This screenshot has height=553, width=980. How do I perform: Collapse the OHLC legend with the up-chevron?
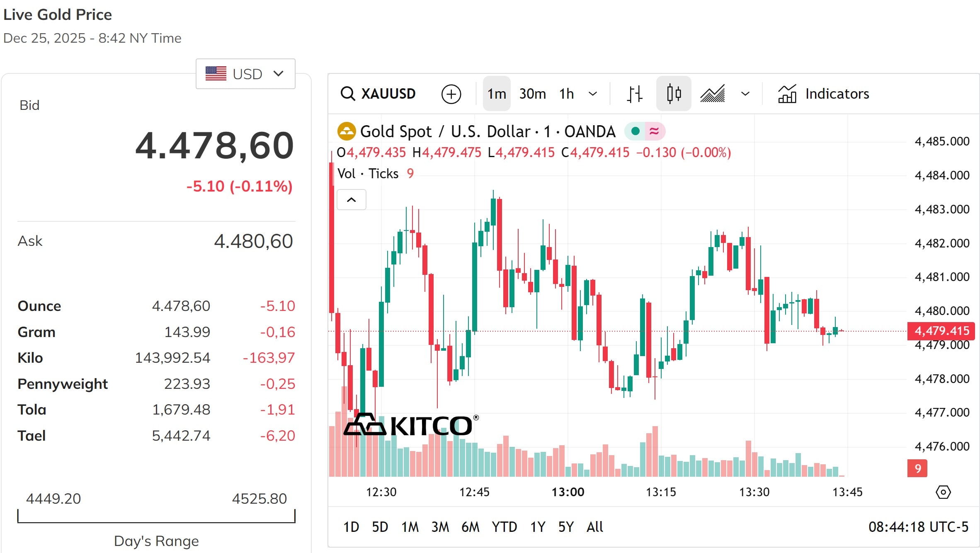tap(351, 199)
